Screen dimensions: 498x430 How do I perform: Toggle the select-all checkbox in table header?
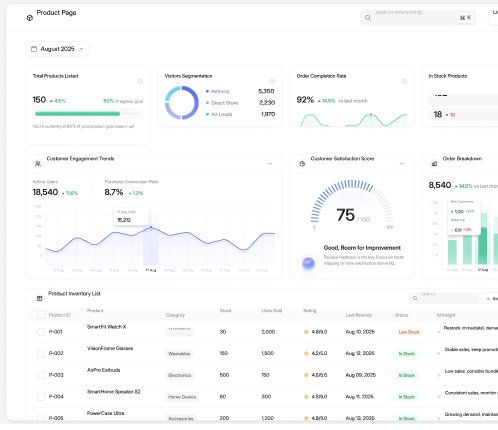coord(41,315)
